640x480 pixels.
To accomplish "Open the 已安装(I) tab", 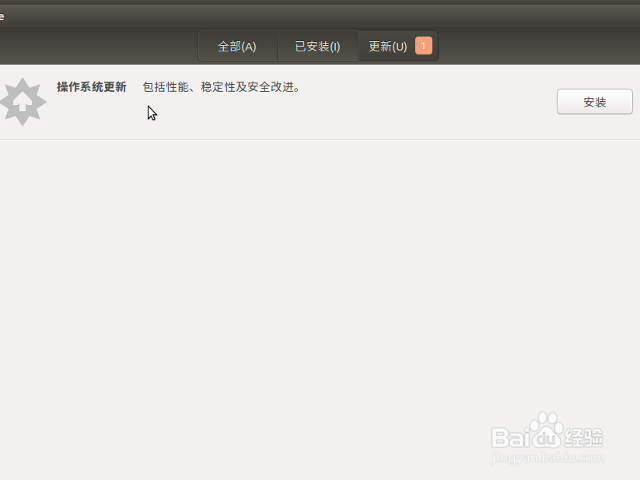I will point(318,46).
